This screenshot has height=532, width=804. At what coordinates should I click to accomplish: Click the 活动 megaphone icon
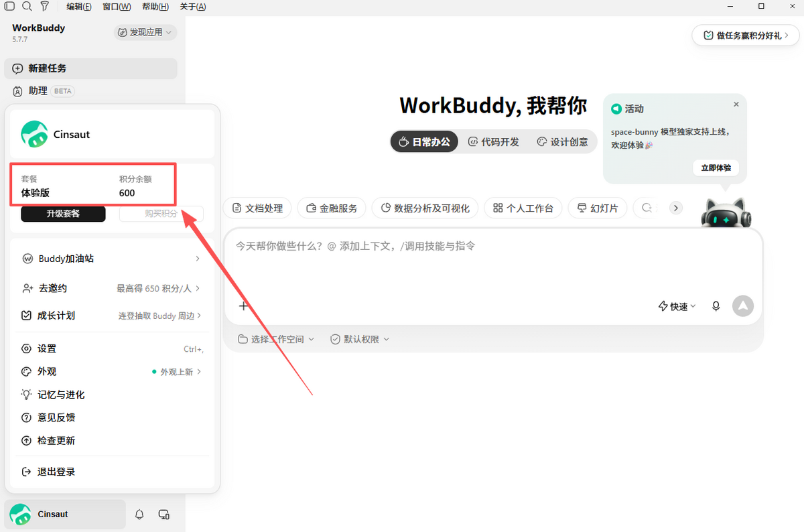[616, 109]
